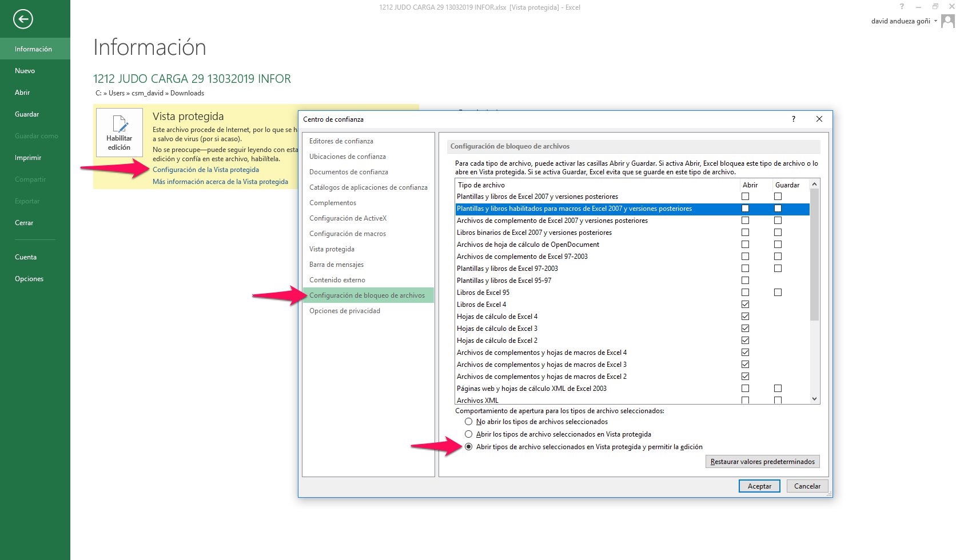Click Opciones in the left sidebar

29,279
